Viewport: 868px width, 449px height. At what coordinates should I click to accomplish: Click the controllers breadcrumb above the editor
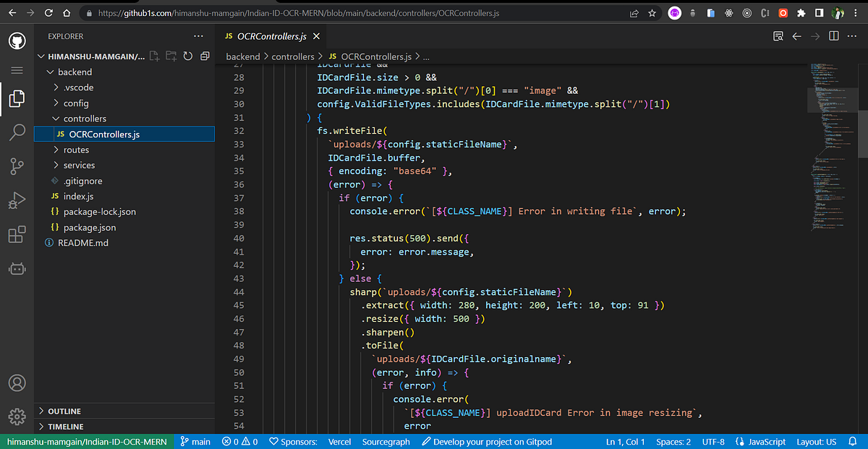(293, 56)
